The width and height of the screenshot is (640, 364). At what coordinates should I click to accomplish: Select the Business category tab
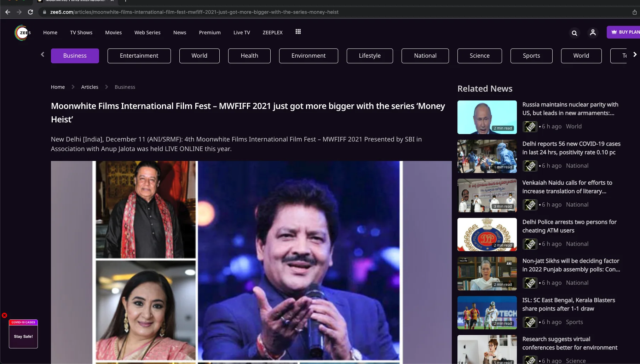pos(75,56)
